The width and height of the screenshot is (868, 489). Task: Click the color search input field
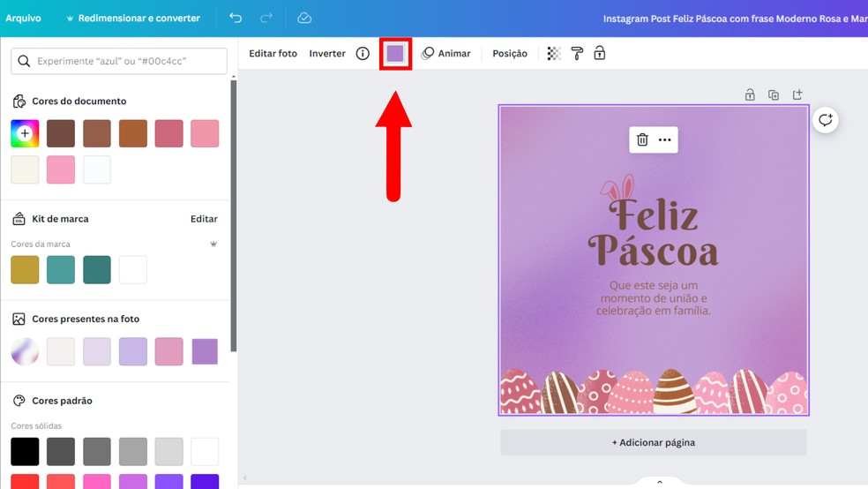119,61
